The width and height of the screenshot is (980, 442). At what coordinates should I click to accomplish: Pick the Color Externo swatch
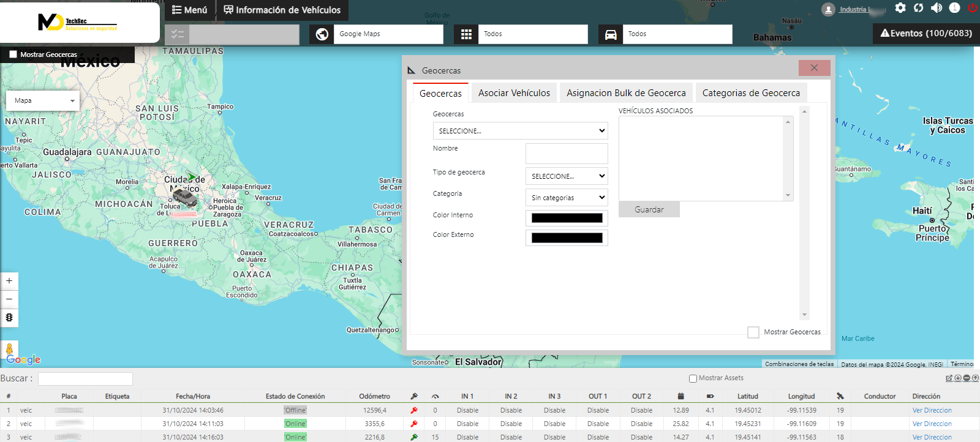(567, 238)
